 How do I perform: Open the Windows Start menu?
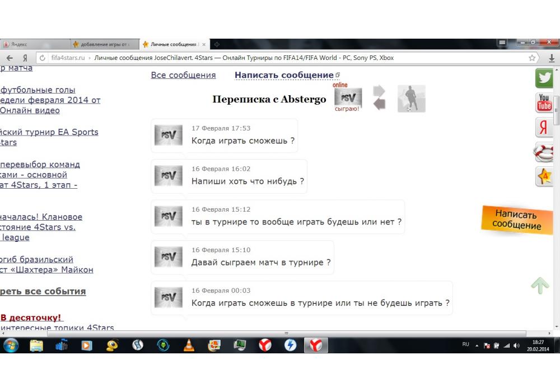tap(11, 345)
